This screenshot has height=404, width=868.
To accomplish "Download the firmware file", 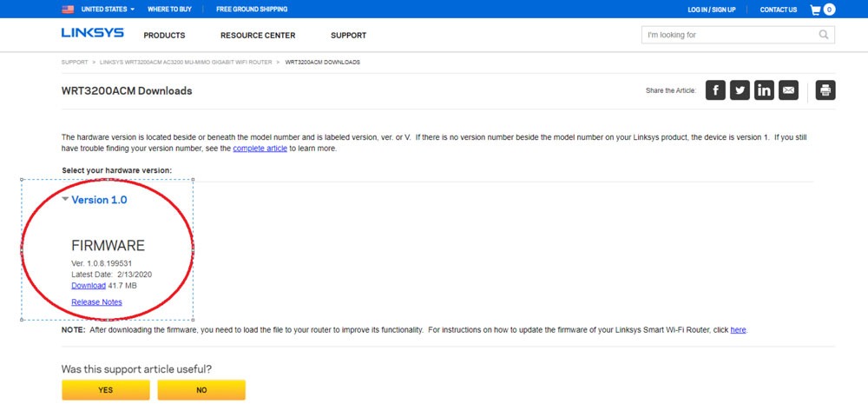I will [89, 285].
